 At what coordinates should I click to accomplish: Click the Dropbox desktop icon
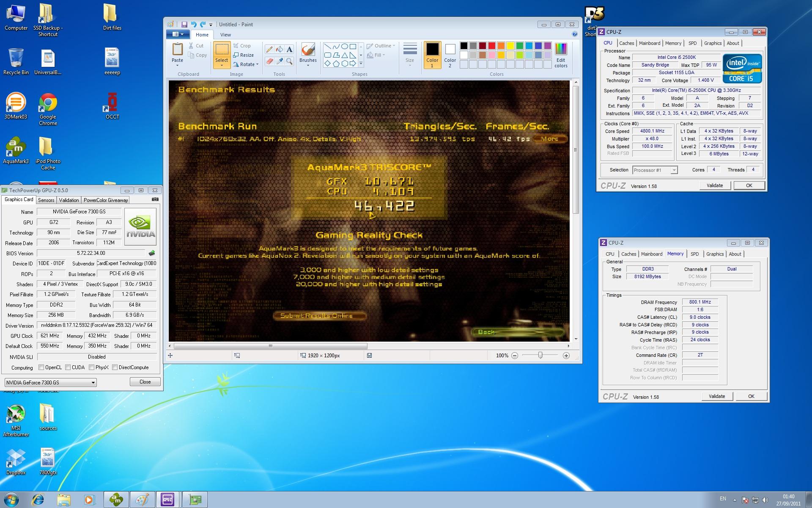16,462
